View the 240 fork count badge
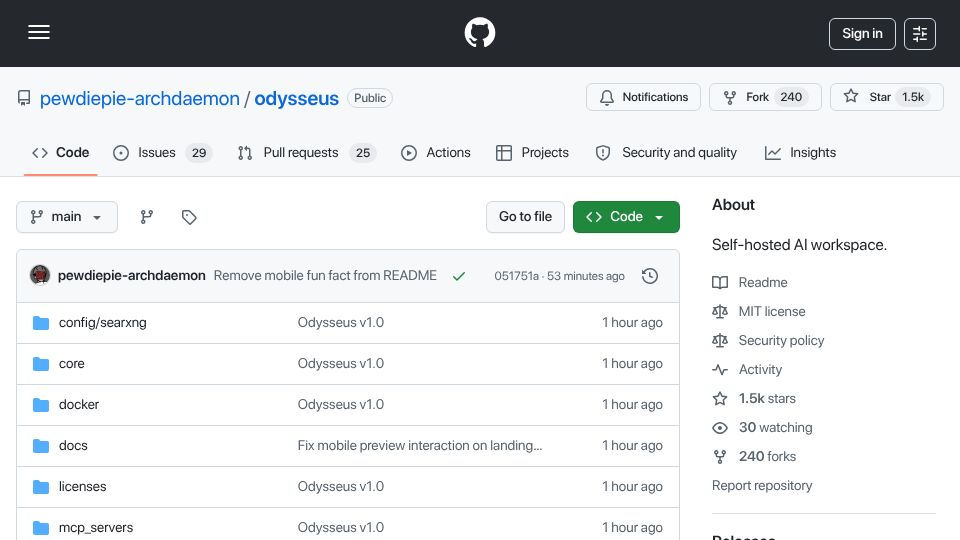 pyautogui.click(x=791, y=97)
